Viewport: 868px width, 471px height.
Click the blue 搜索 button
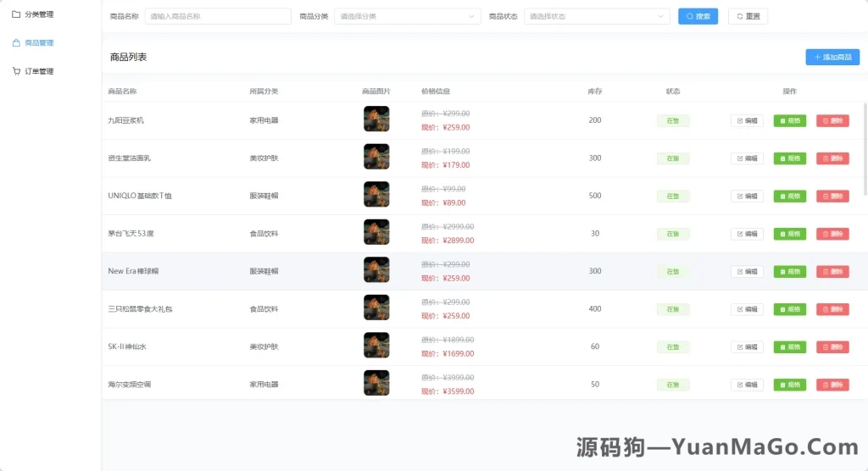698,17
